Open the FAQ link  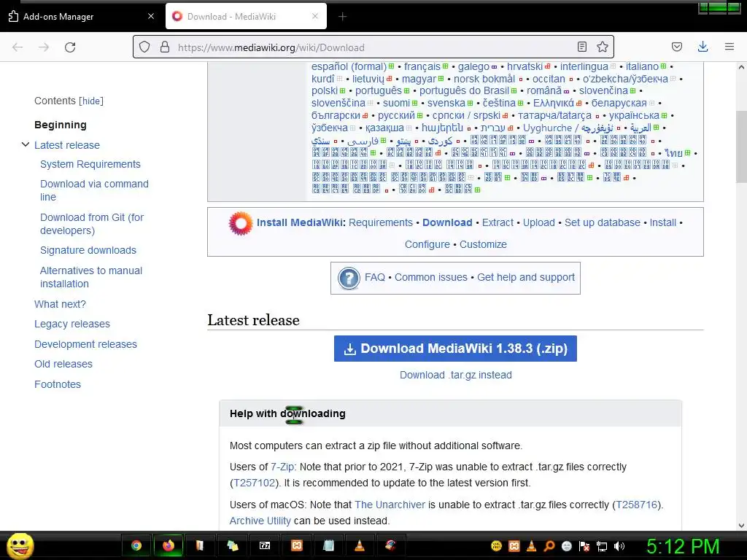click(375, 277)
